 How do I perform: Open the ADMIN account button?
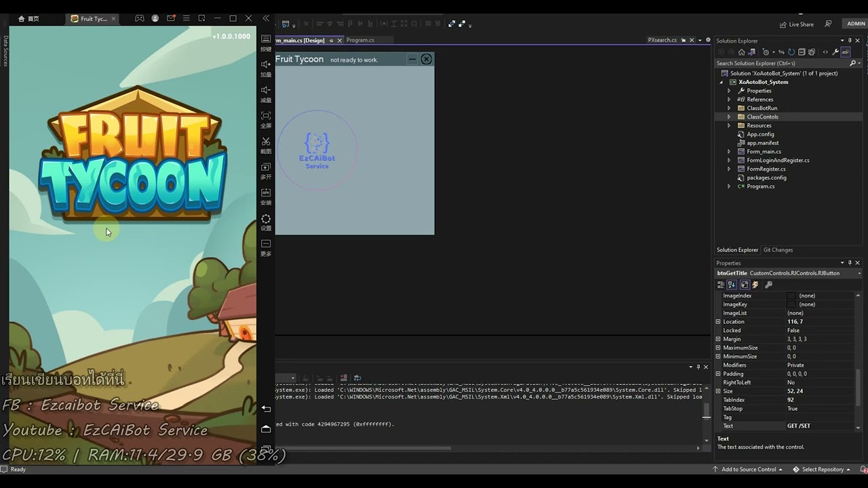tap(855, 24)
